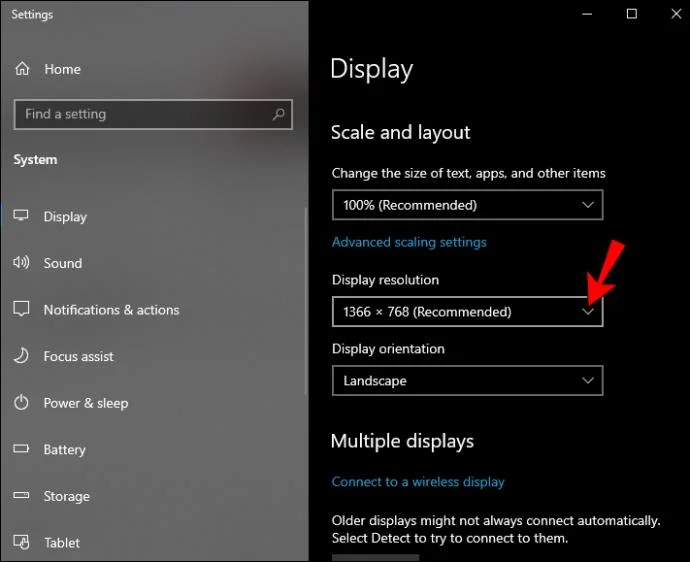Click the orientation dropdown chevron arrow

click(x=588, y=380)
